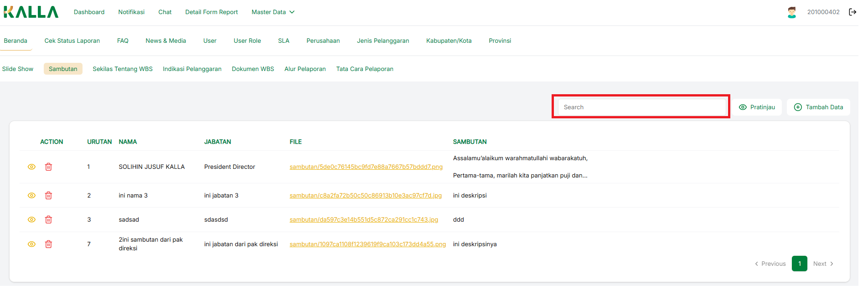868x289 pixels.
Task: Go to Previous page in pagination
Action: point(770,264)
